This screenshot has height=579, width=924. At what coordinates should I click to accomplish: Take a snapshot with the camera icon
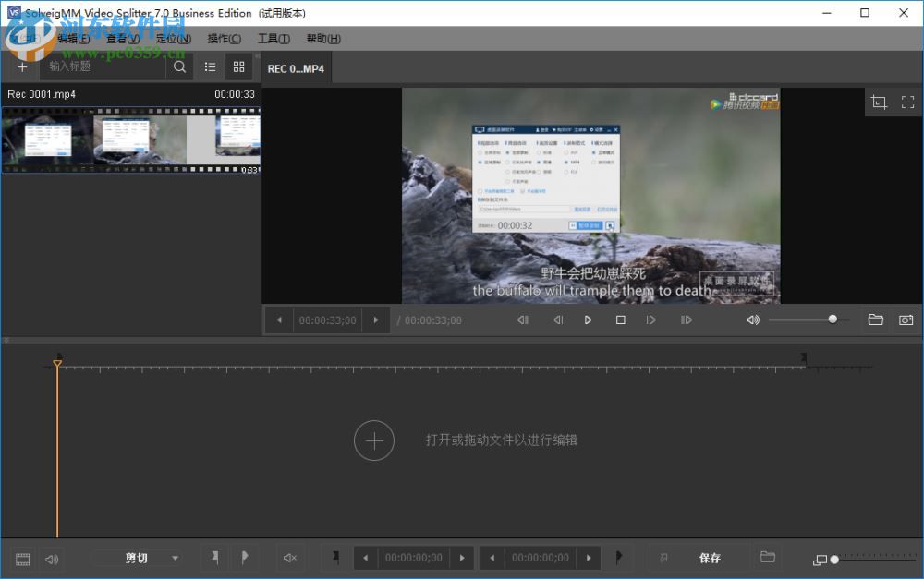(906, 320)
